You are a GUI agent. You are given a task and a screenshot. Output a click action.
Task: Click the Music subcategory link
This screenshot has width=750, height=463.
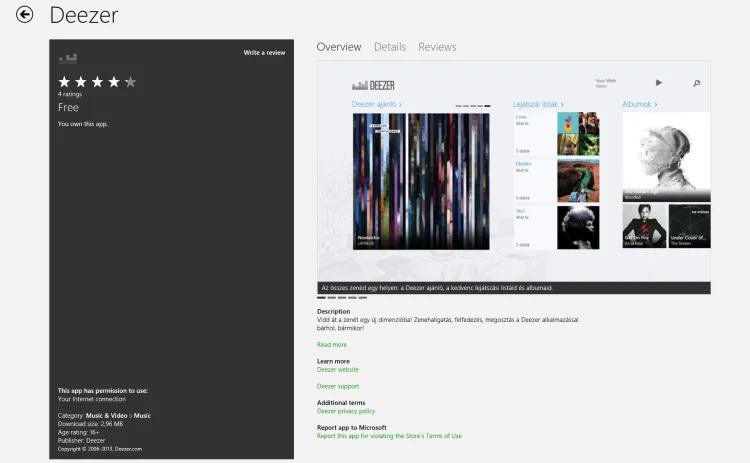pos(142,416)
